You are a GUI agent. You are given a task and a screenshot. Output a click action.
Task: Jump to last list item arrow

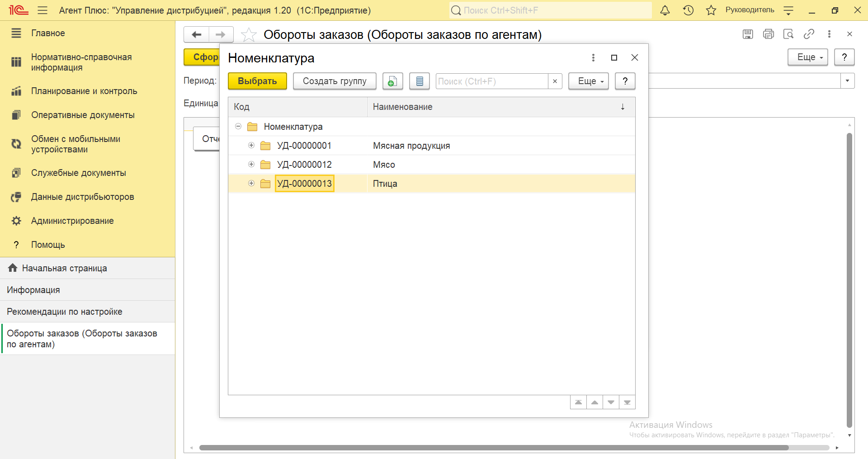627,402
